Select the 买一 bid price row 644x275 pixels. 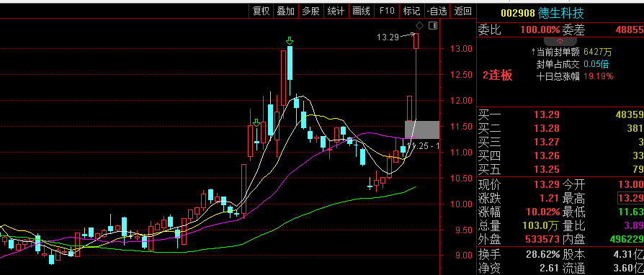click(x=560, y=115)
